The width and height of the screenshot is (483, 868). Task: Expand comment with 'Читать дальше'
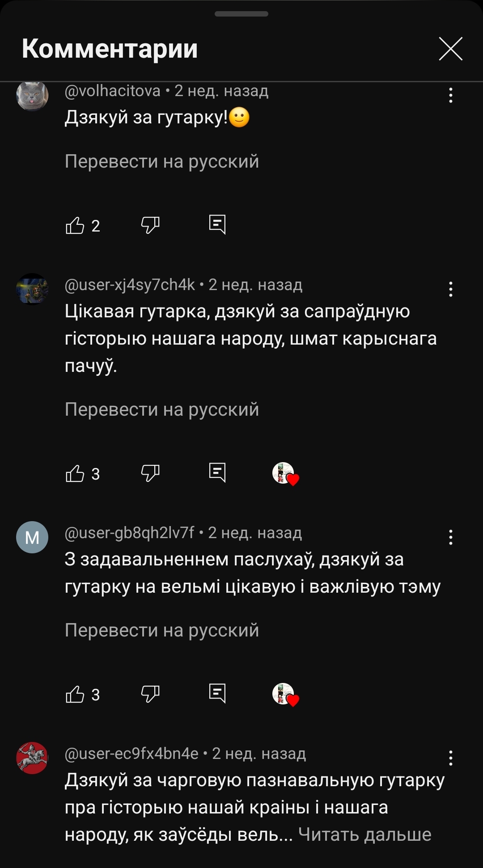pyautogui.click(x=365, y=834)
